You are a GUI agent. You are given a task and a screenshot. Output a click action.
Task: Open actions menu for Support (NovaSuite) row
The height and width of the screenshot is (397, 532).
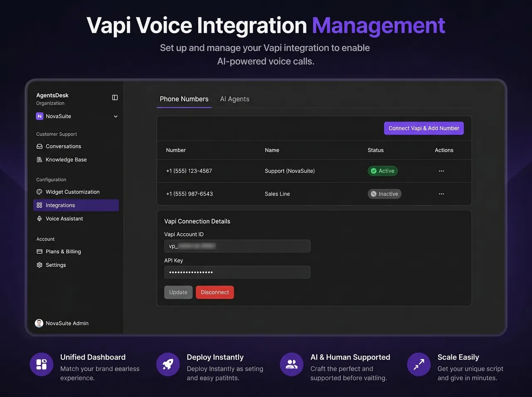tap(441, 171)
